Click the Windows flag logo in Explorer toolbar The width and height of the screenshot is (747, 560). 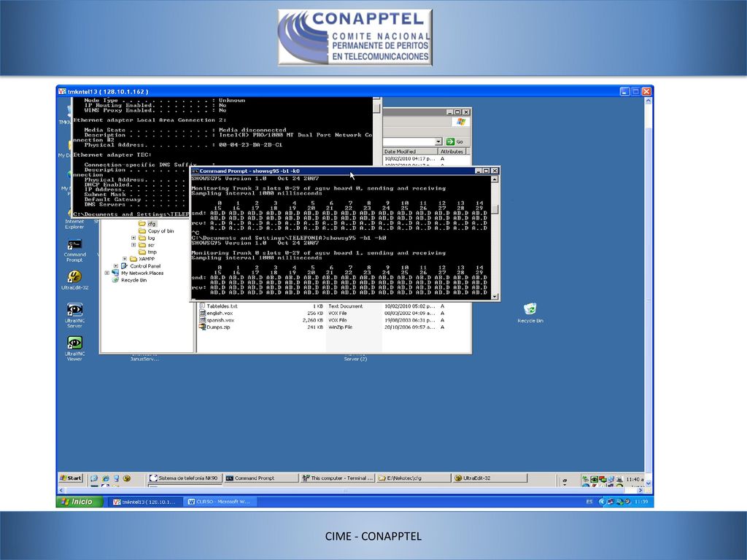[461, 122]
